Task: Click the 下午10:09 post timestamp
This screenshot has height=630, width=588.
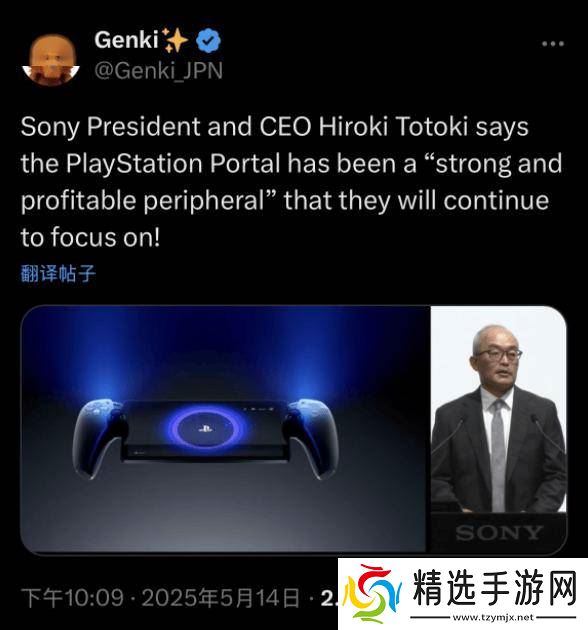Action: pos(72,597)
